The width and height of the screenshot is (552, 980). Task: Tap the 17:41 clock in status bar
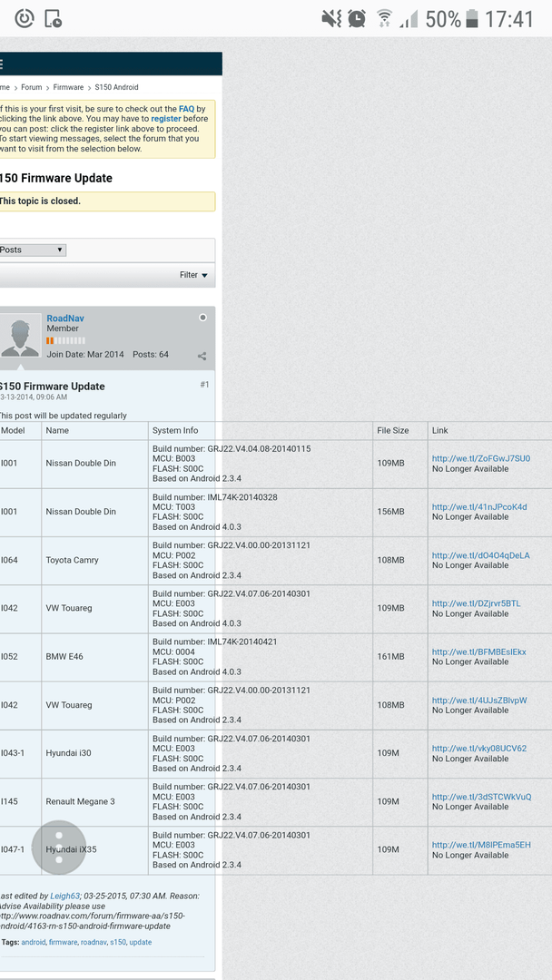click(508, 19)
